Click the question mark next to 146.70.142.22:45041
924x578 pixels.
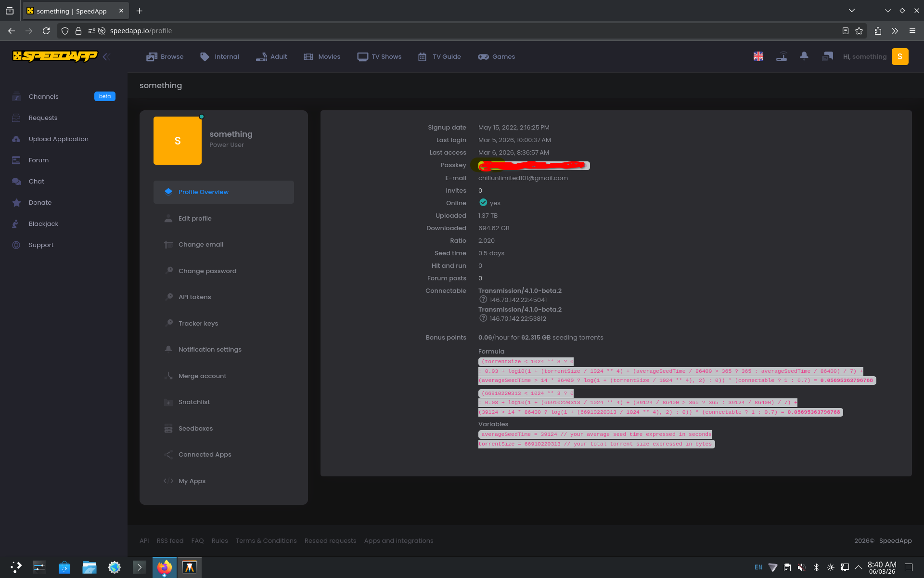(x=483, y=300)
